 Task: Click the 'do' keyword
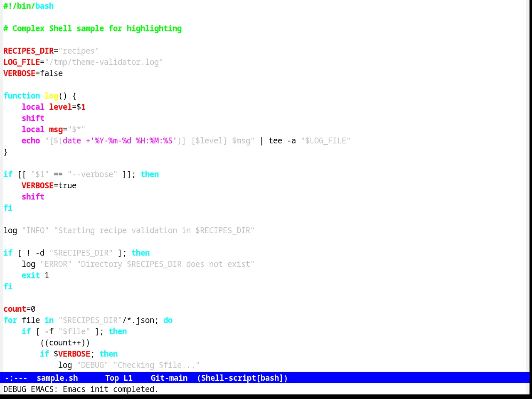click(168, 320)
